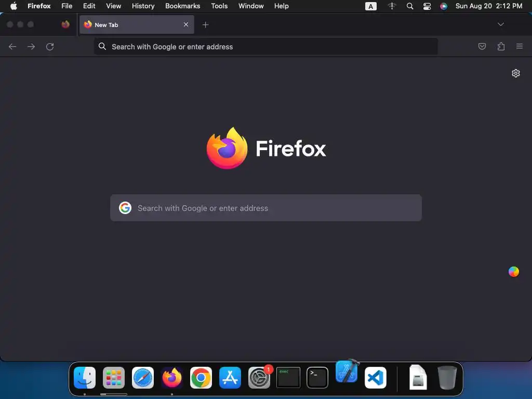The width and height of the screenshot is (532, 399).
Task: Launch Xcode from the Dock
Action: click(x=347, y=371)
